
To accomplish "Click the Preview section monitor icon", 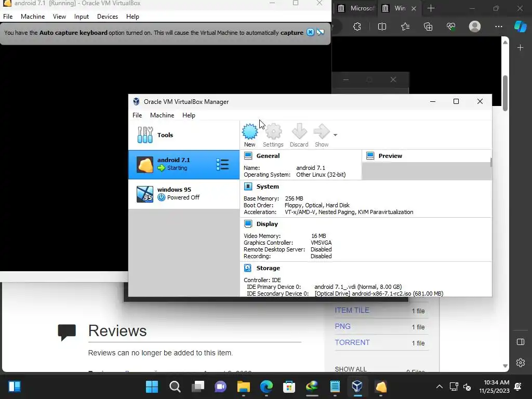I will point(370,156).
